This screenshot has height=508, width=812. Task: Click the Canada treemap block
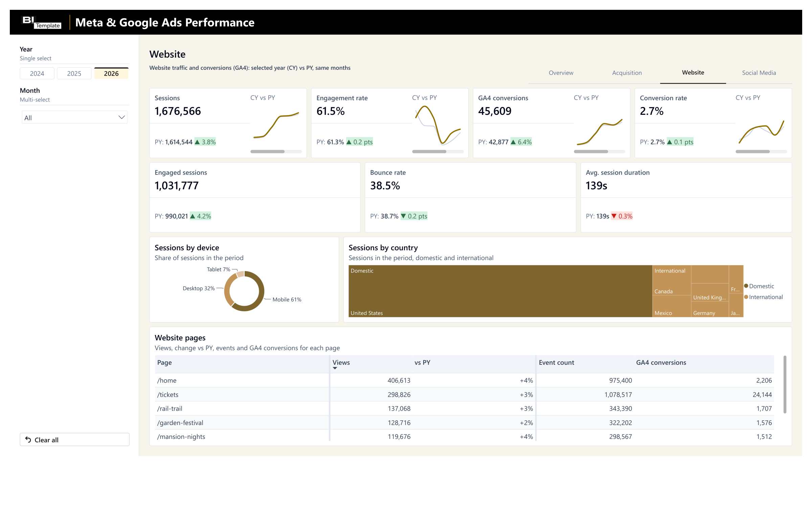pos(671,280)
